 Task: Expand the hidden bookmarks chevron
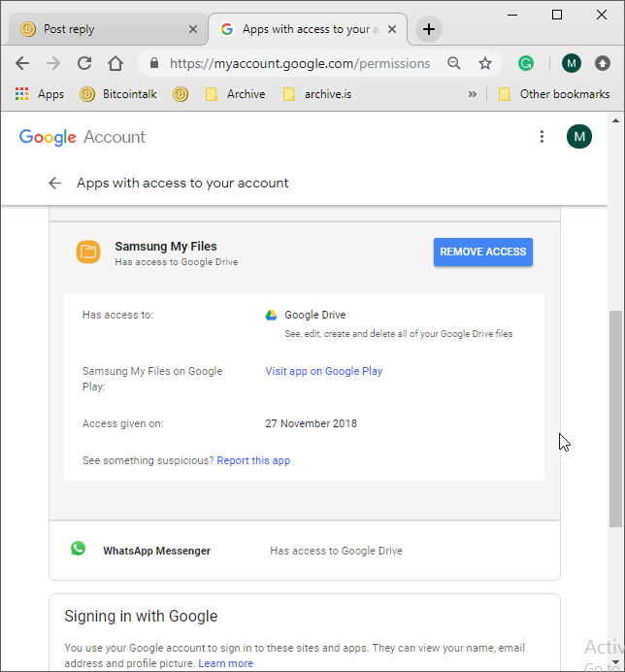click(472, 94)
